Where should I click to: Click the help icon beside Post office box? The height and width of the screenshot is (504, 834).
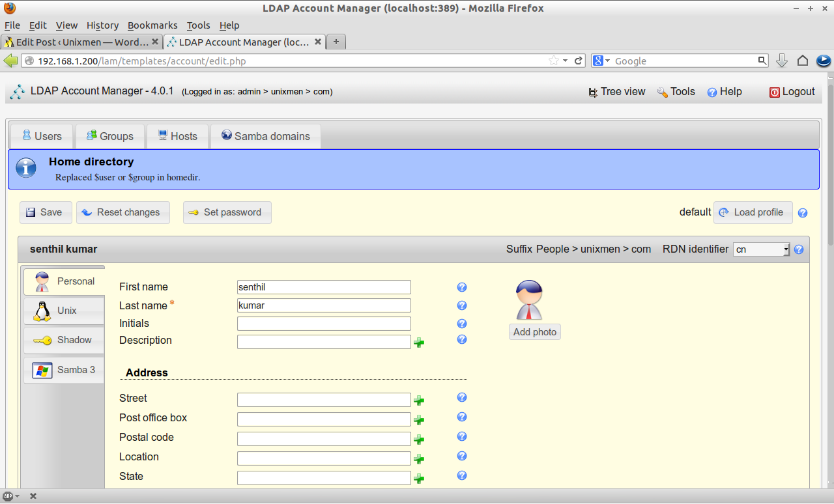tap(462, 417)
